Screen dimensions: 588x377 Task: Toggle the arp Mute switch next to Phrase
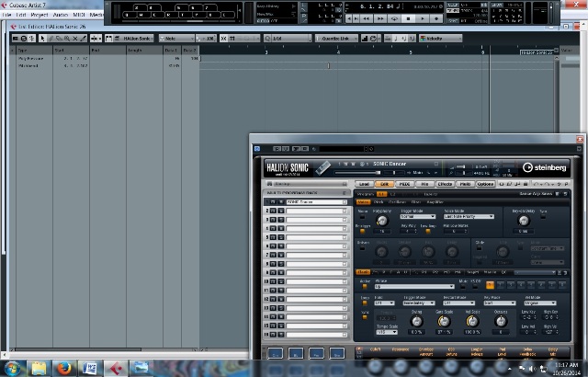[x=463, y=287]
